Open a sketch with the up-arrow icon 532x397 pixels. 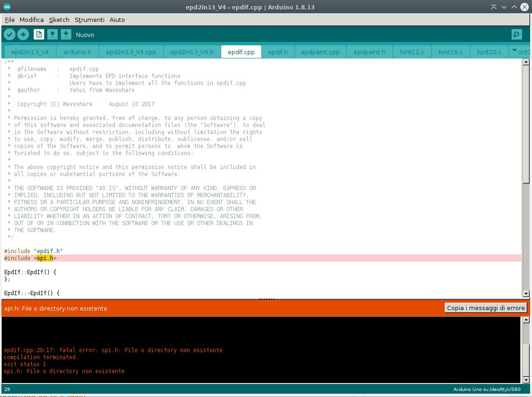click(52, 34)
